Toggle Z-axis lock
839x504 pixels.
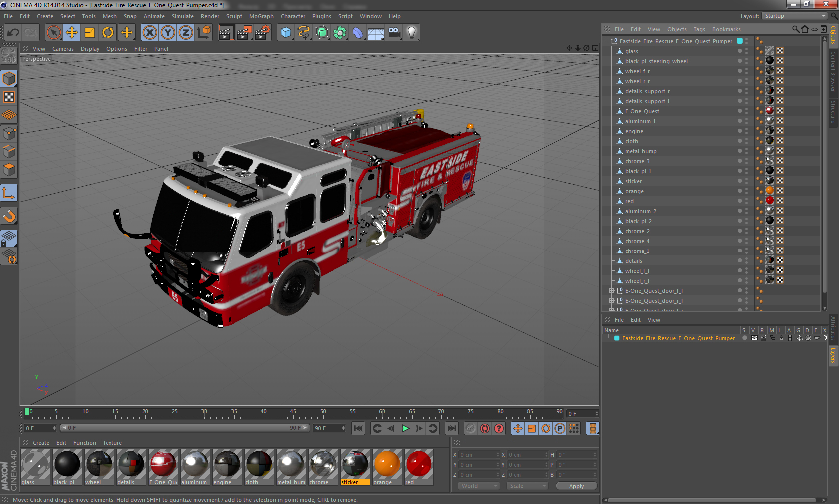point(186,33)
